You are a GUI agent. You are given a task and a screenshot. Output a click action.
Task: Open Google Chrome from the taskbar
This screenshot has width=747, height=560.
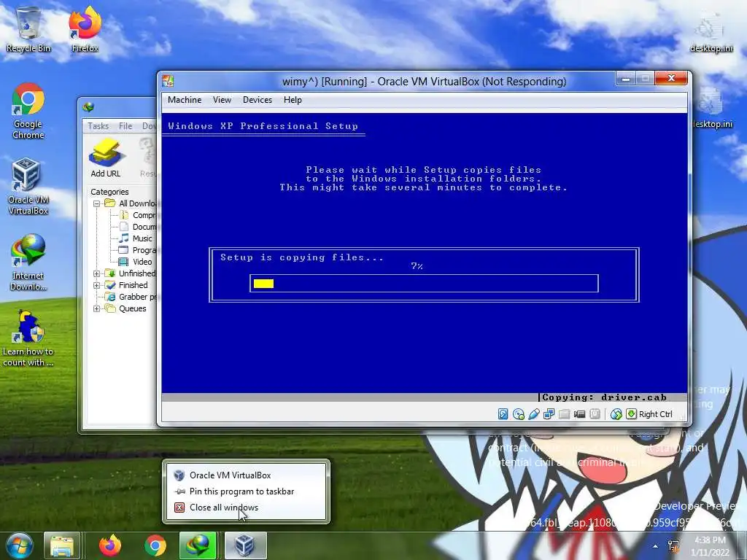click(x=155, y=545)
